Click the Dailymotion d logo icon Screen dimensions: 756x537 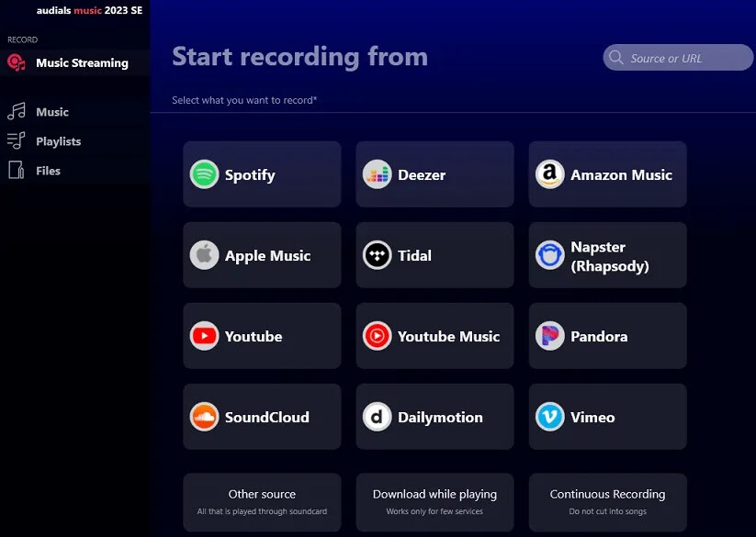[377, 417]
